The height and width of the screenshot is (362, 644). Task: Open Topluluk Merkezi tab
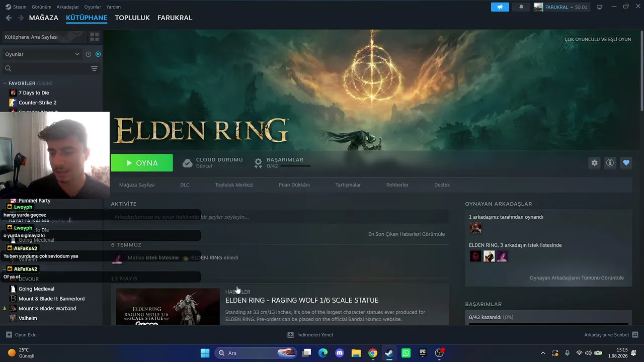coord(234,185)
